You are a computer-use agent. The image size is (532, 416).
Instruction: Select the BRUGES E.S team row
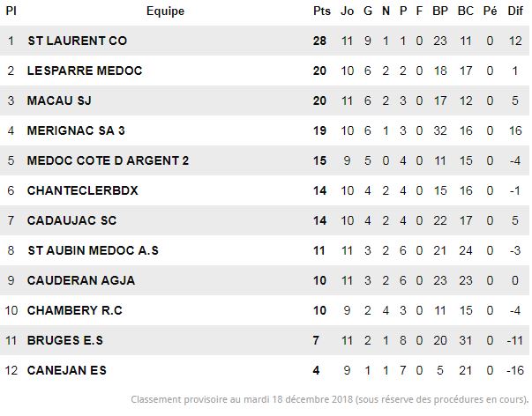pyautogui.click(x=265, y=340)
